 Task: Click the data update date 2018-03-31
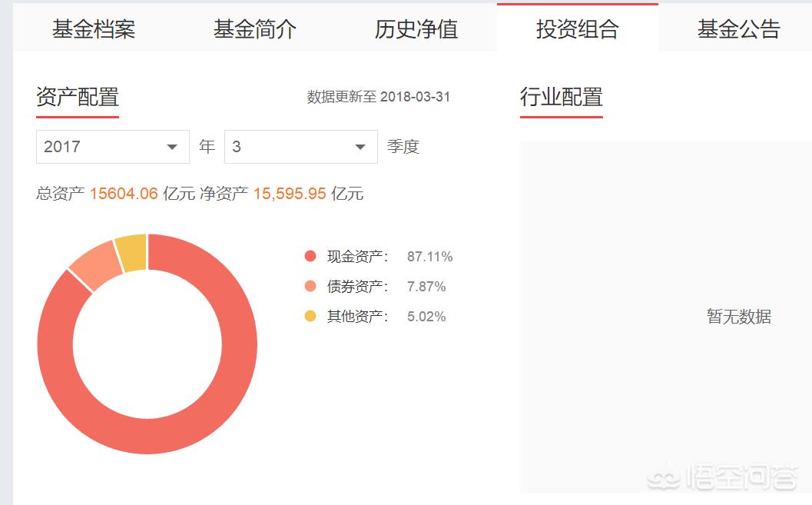tap(416, 98)
